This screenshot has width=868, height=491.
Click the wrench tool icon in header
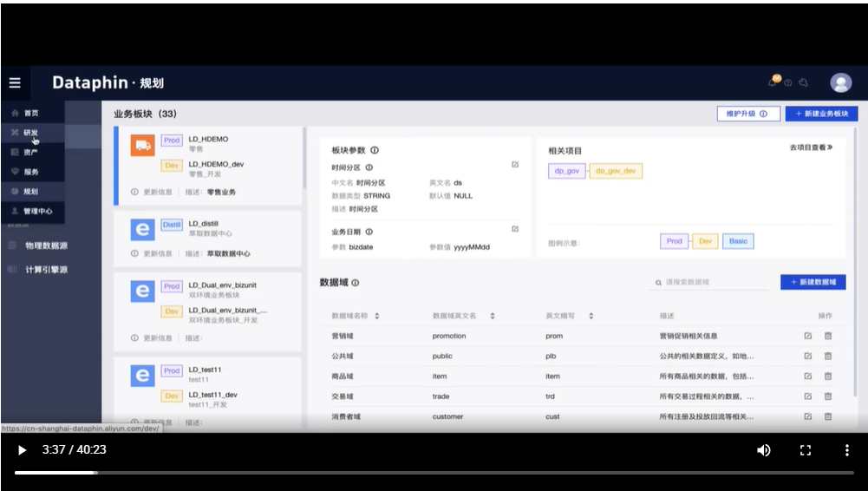click(x=804, y=82)
